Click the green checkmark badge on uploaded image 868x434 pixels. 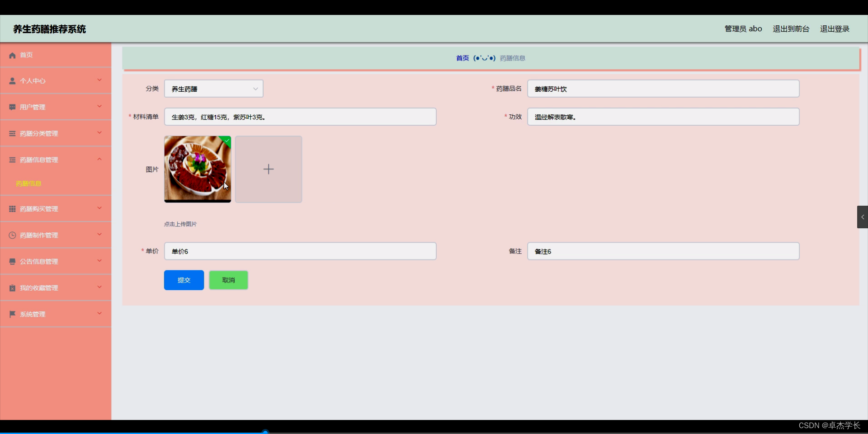[x=226, y=141]
